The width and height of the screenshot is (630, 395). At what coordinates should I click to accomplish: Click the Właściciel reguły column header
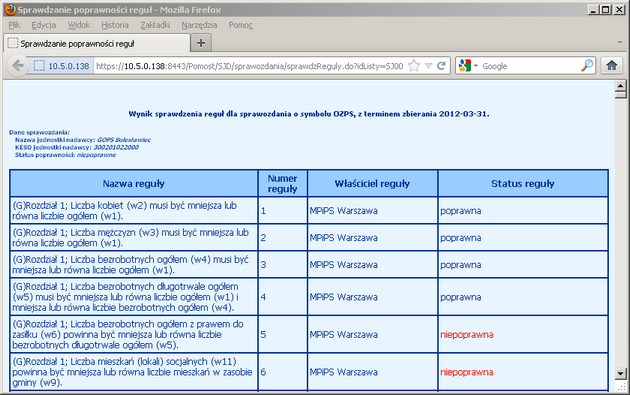click(x=372, y=184)
